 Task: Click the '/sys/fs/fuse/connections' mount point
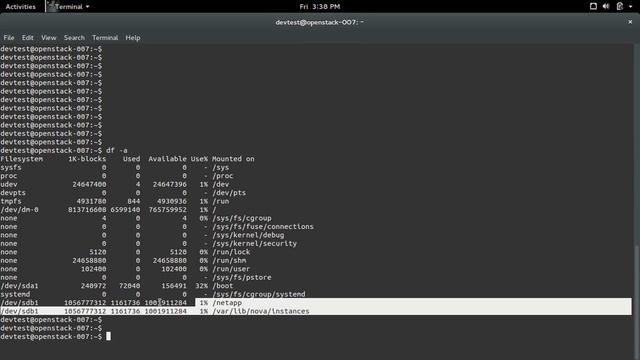[x=263, y=227]
